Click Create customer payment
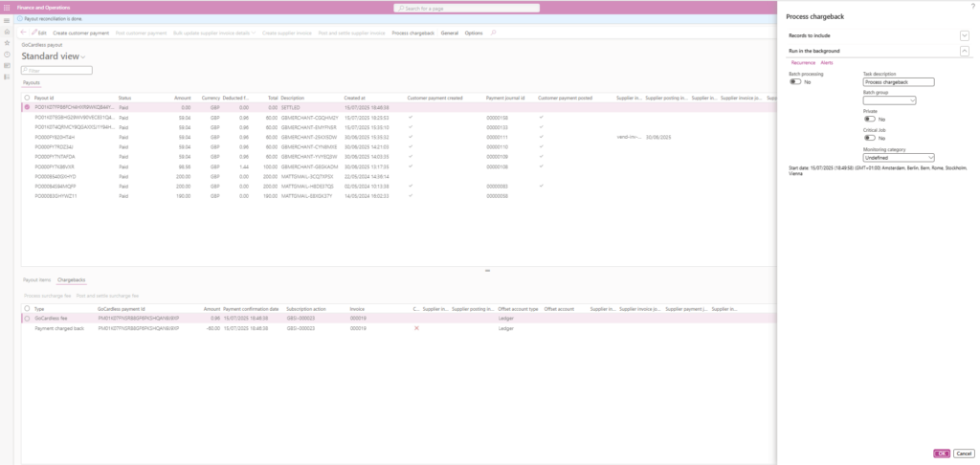This screenshot has width=980, height=465. pyautogui.click(x=80, y=33)
